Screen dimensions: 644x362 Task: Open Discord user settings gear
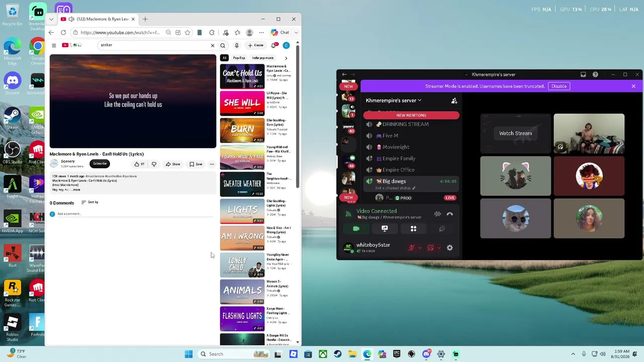[x=450, y=248]
